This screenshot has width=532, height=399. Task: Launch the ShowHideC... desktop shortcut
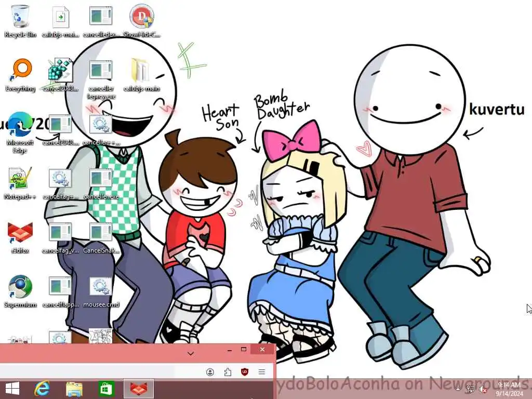(x=141, y=20)
